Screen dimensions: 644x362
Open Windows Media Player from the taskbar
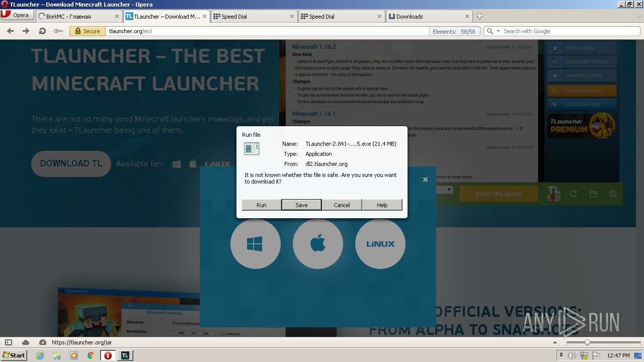click(x=74, y=355)
